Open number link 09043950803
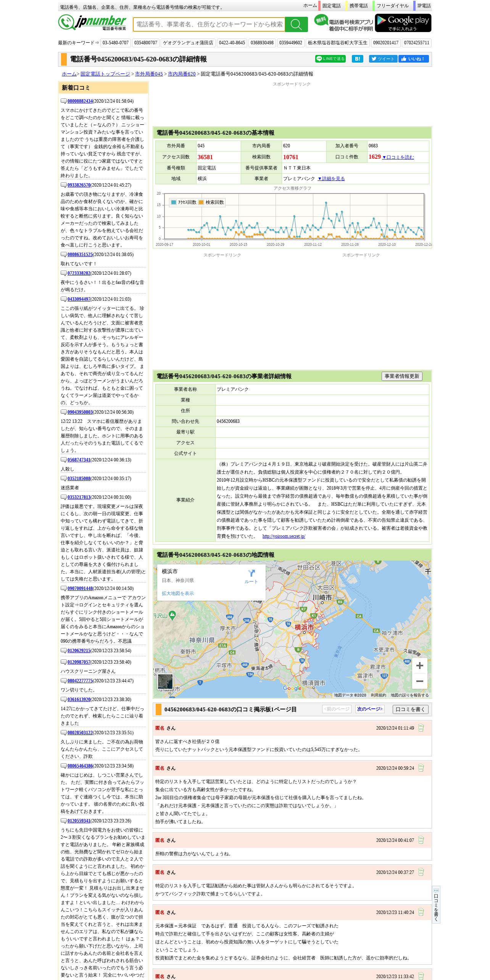The width and height of the screenshot is (490, 980). [x=80, y=412]
